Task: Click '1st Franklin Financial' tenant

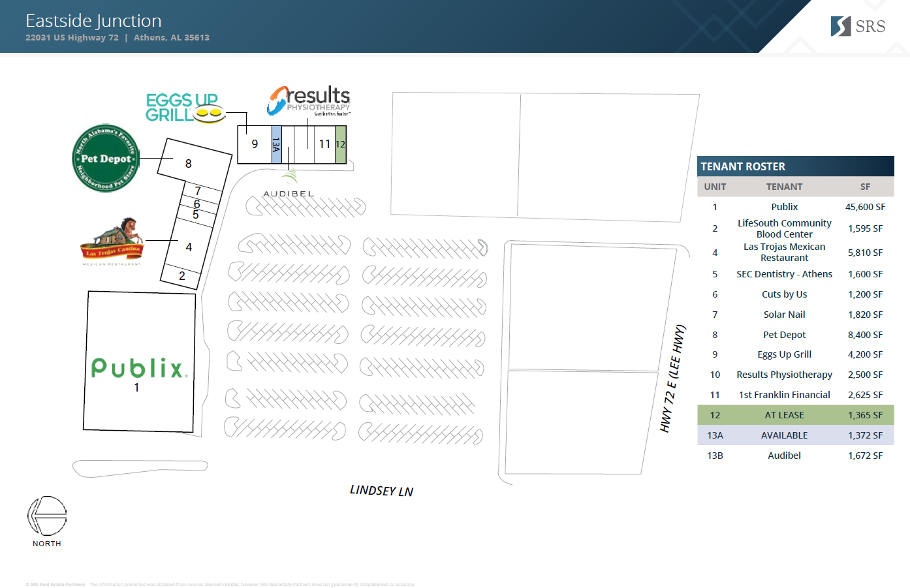Action: (x=784, y=395)
